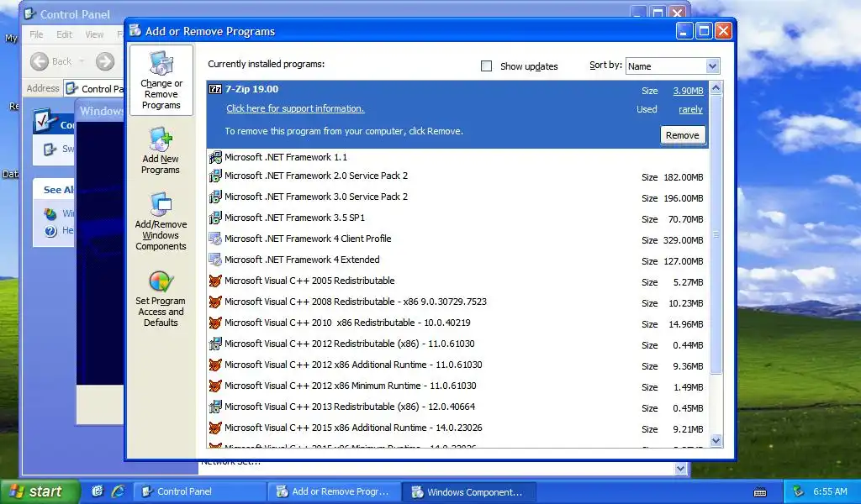Select Visual C++ 2010 x86 Redistributable 10.0.40219
The width and height of the screenshot is (861, 504).
point(458,323)
